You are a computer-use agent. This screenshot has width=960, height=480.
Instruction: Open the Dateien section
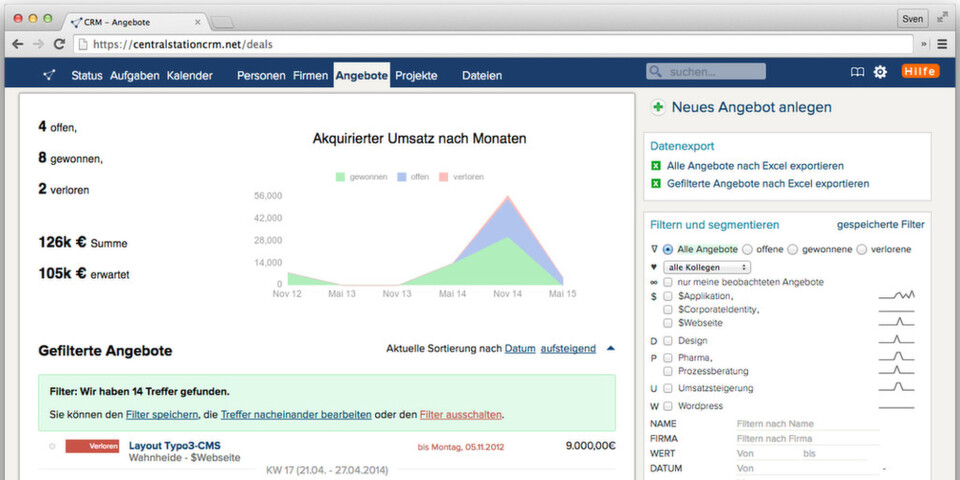482,76
